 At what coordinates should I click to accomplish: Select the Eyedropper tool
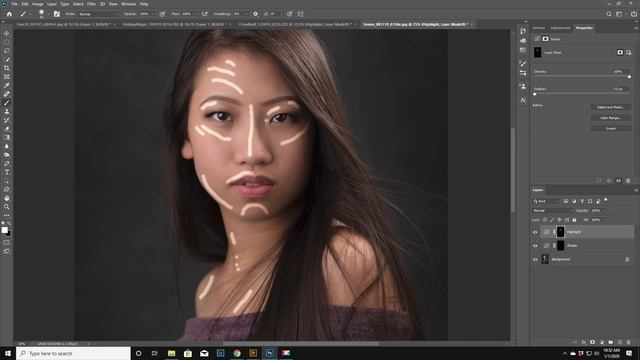coord(7,85)
